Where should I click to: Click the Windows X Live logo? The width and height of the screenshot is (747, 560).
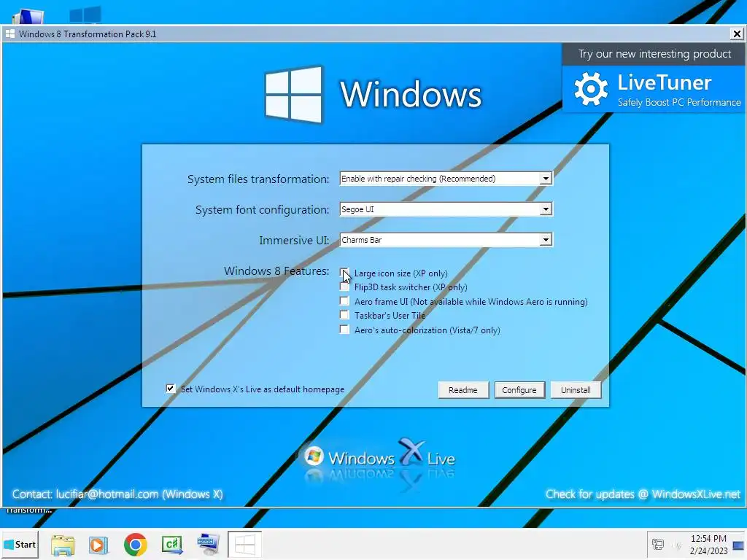pyautogui.click(x=379, y=458)
